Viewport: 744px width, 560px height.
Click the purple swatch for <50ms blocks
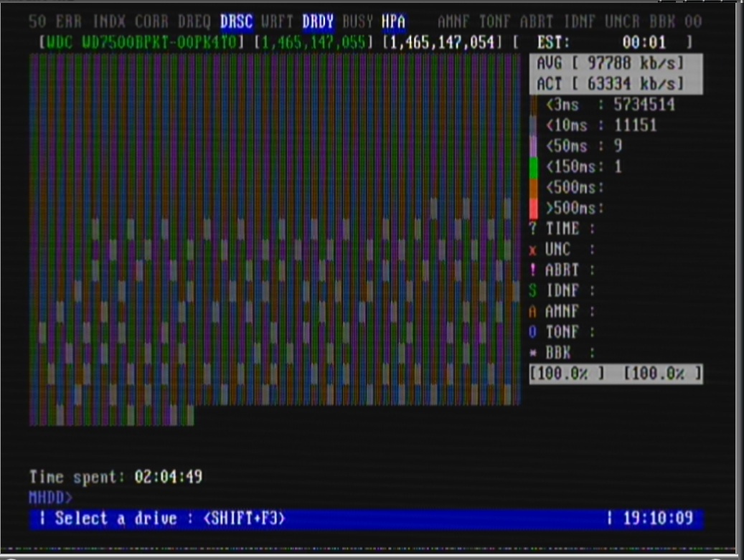click(x=534, y=146)
